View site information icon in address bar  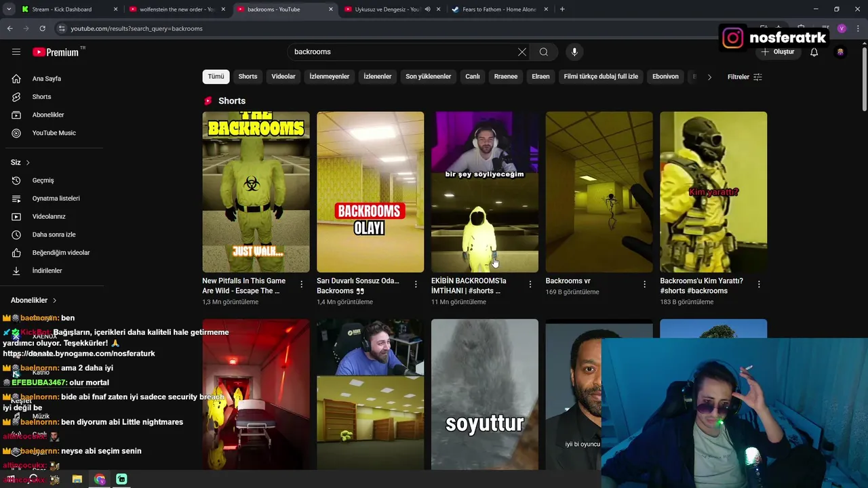click(x=62, y=28)
